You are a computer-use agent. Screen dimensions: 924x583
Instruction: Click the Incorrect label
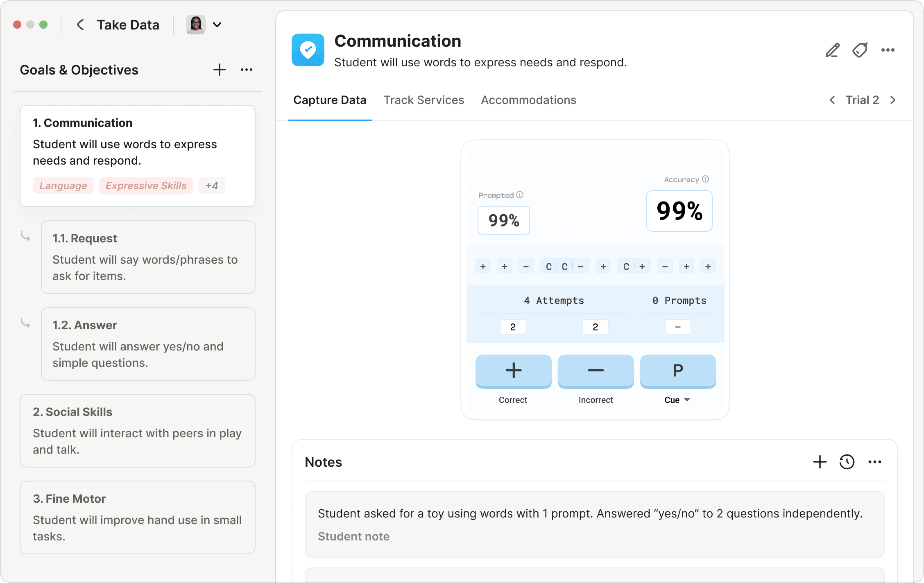(596, 400)
